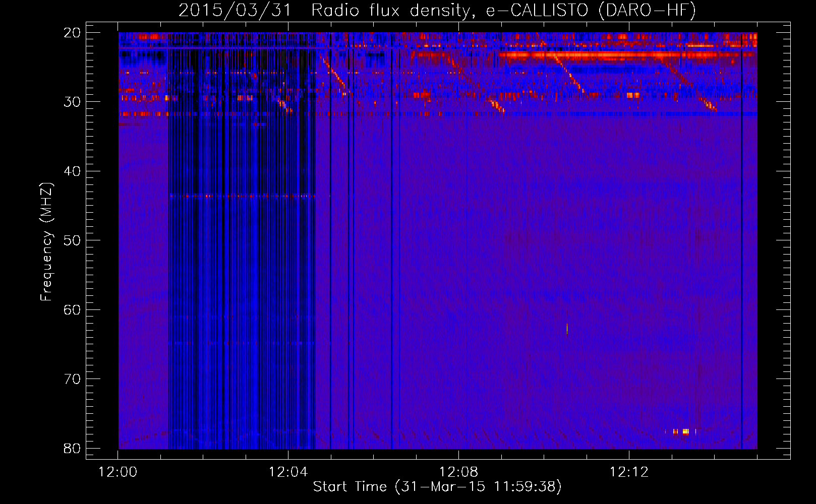Click the 60 frequency tick label
816x504 pixels.
pos(72,310)
